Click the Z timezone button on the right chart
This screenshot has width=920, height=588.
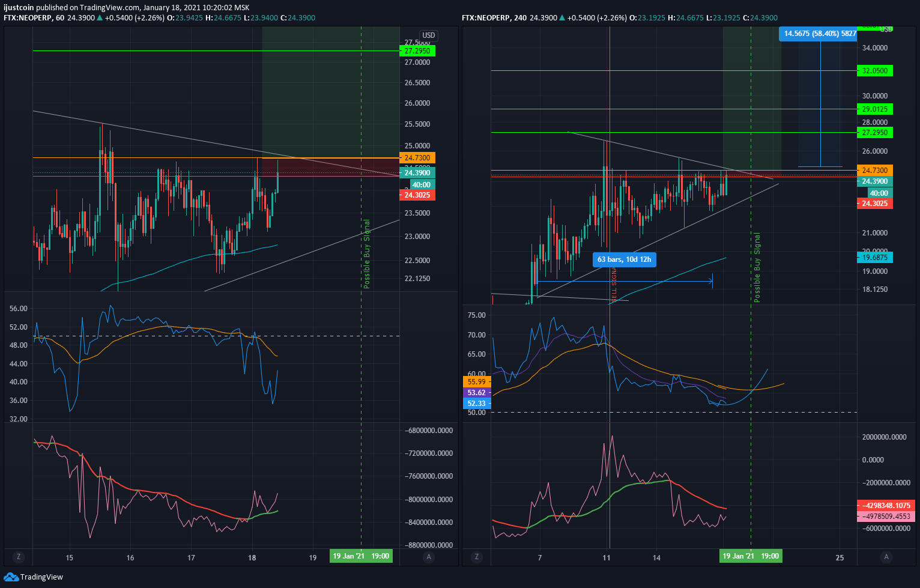[x=477, y=557]
